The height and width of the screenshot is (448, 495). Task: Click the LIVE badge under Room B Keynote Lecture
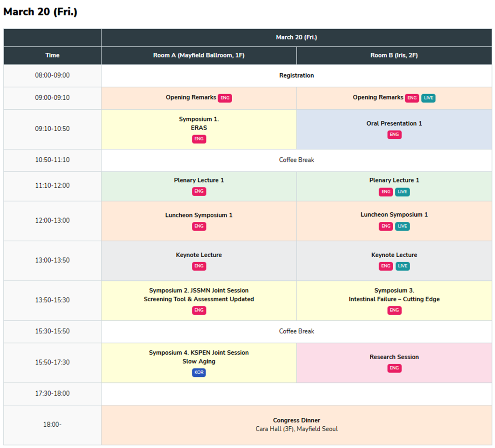click(402, 266)
